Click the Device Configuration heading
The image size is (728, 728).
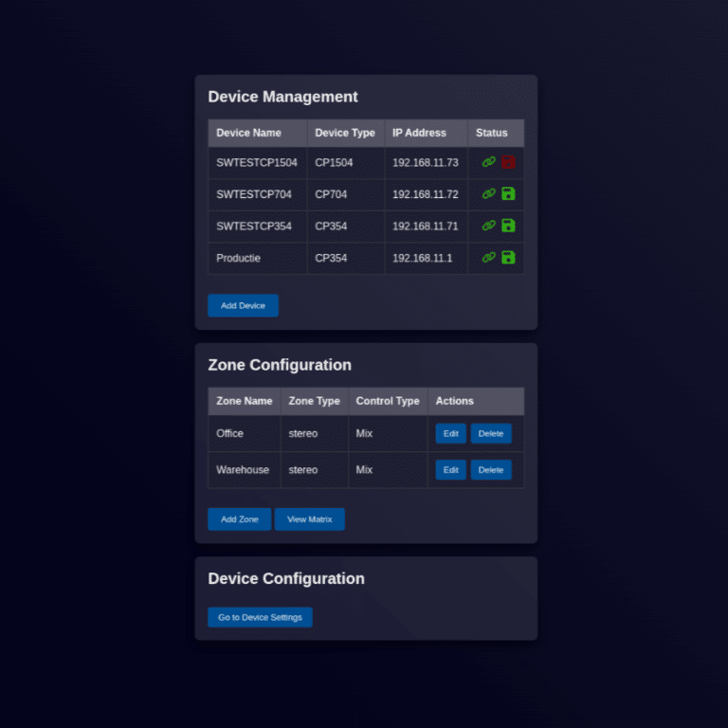click(x=286, y=578)
